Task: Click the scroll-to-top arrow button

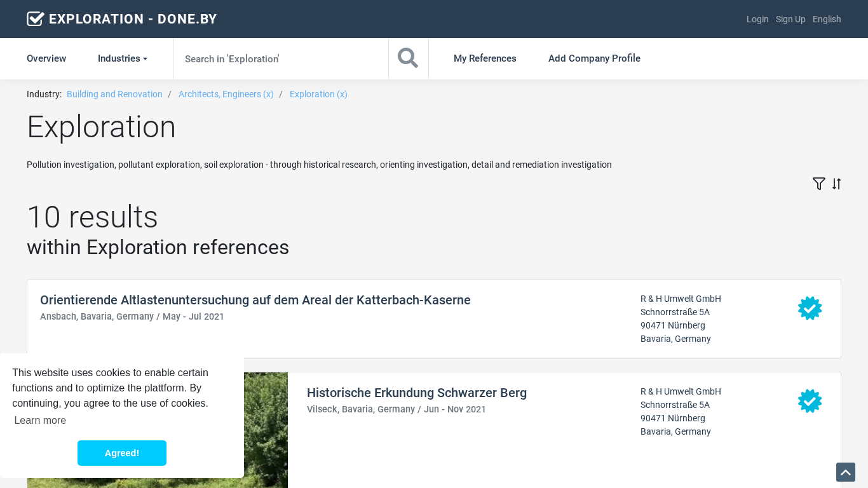Action: point(845,472)
